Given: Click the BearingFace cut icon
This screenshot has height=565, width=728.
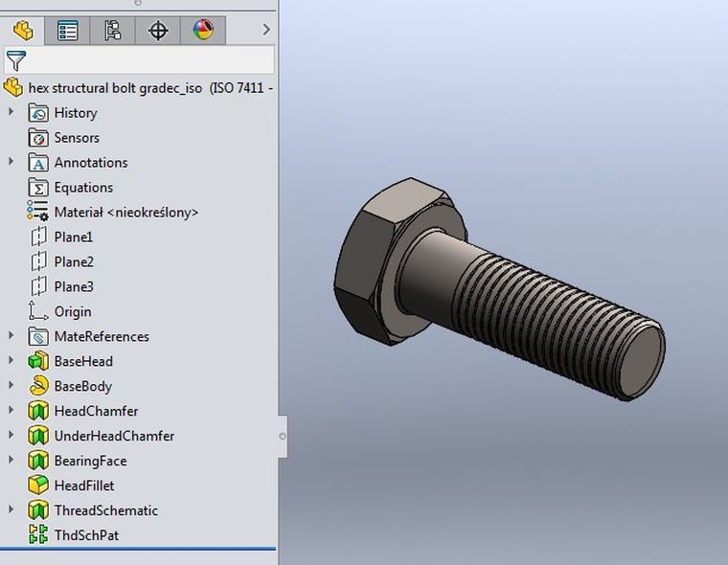Looking at the screenshot, I should [x=38, y=460].
